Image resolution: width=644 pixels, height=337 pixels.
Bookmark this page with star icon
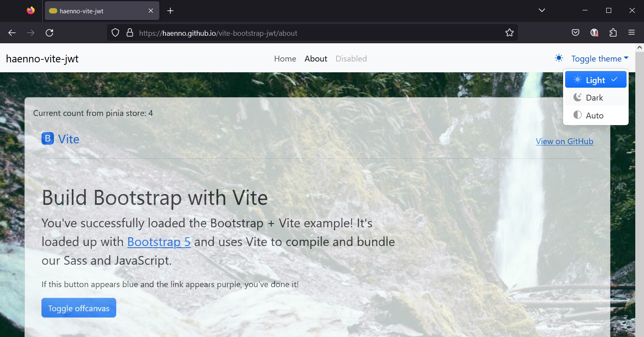[x=509, y=33]
